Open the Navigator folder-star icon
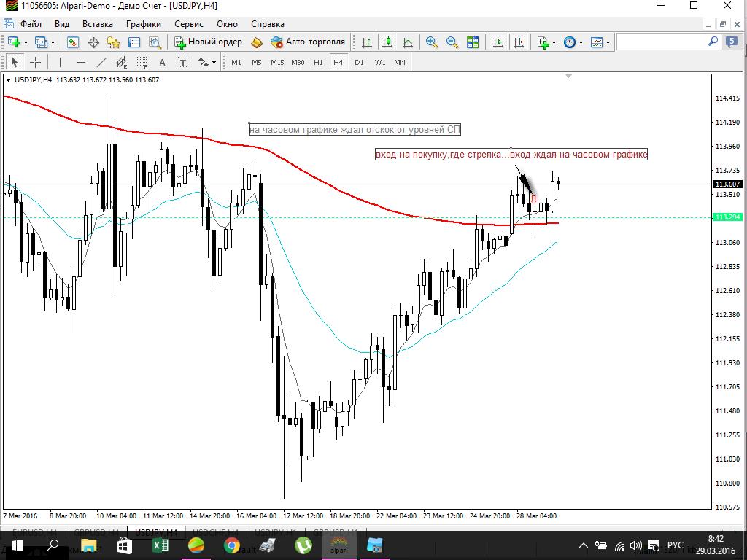The image size is (747, 560). tap(114, 42)
